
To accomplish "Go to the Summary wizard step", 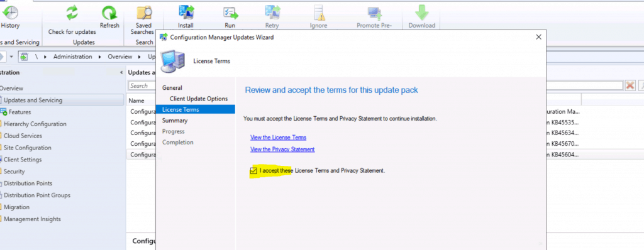I will point(175,121).
